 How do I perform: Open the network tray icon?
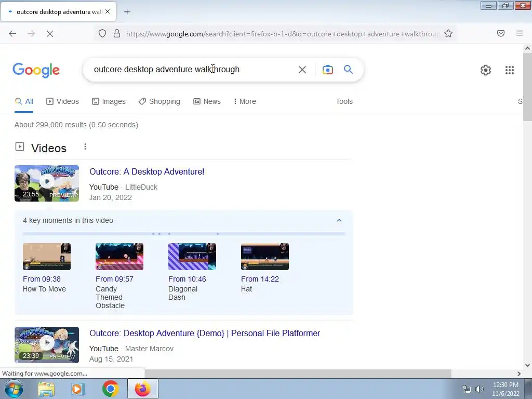click(467, 389)
